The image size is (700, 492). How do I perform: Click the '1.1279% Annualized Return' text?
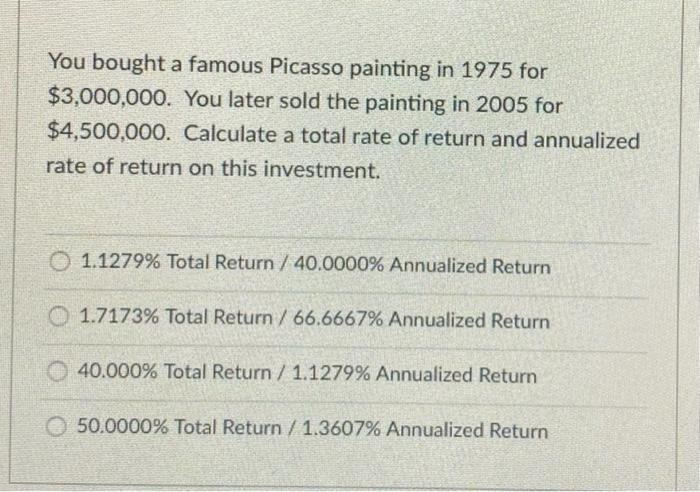coord(414,374)
